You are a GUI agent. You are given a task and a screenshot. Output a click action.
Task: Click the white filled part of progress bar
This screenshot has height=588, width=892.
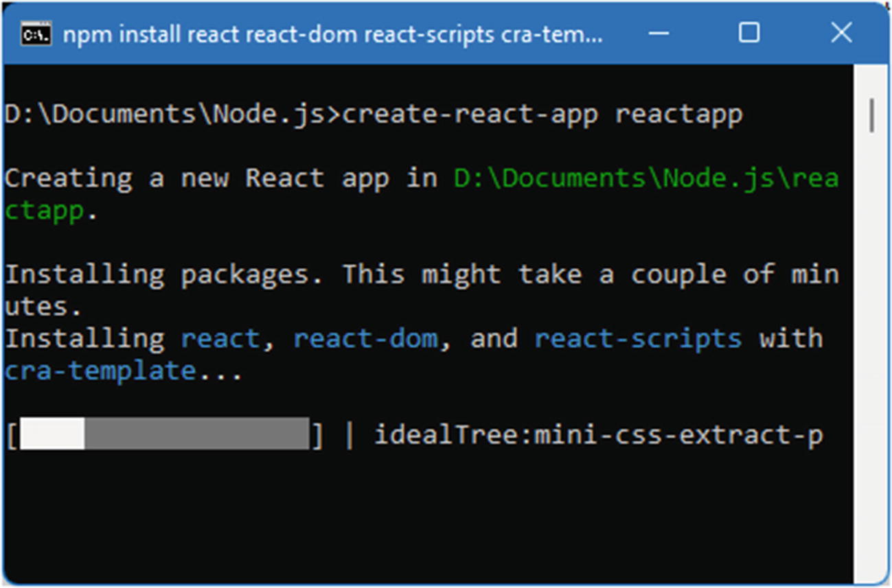pos(52,435)
